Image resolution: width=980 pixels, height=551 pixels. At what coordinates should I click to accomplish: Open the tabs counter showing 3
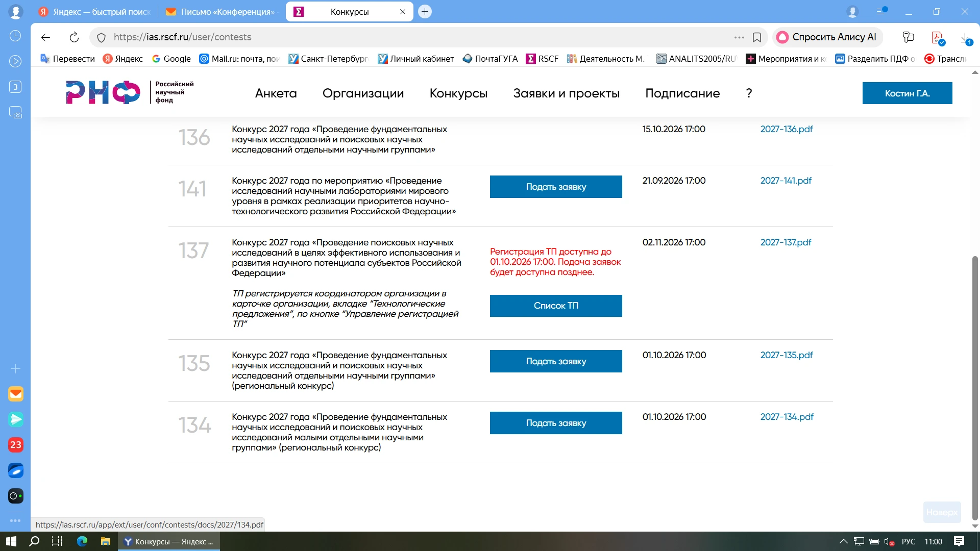[15, 87]
